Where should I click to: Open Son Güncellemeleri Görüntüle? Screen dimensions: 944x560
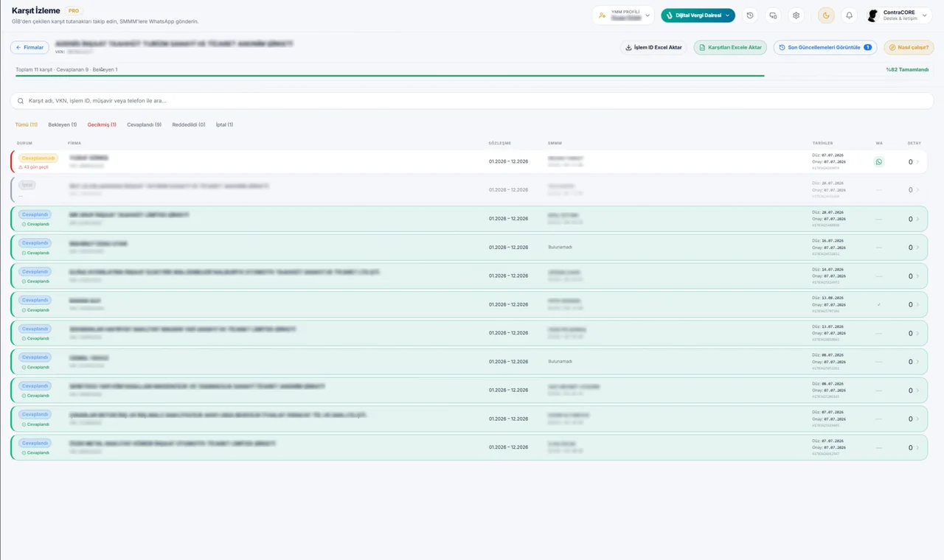(x=825, y=47)
